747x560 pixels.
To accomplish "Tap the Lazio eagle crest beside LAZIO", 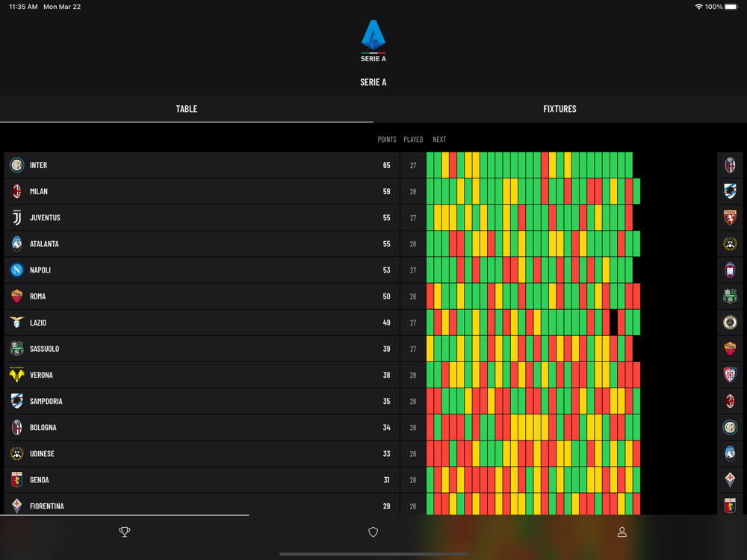I will [16, 323].
